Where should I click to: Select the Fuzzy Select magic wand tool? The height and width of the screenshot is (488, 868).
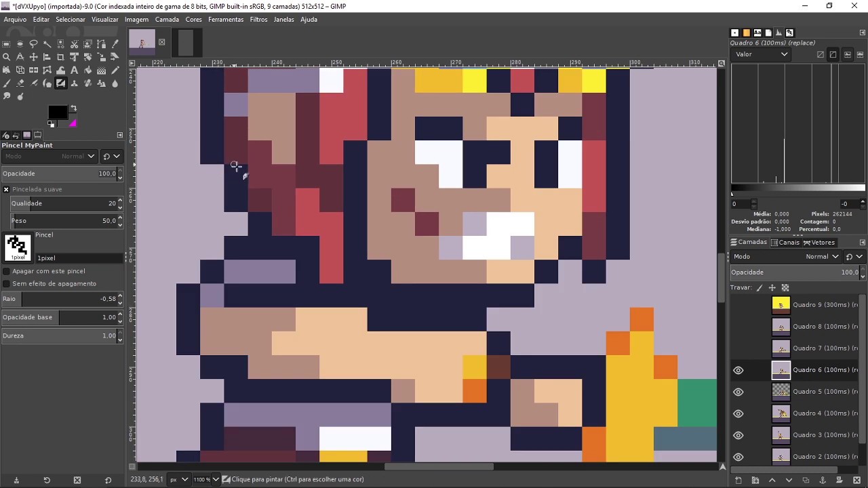click(47, 44)
